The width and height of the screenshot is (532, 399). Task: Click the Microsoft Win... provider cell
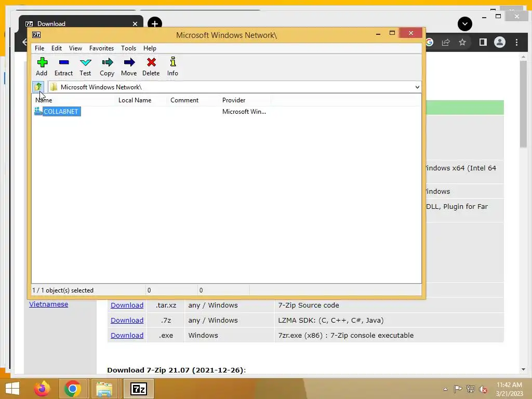[x=244, y=111]
